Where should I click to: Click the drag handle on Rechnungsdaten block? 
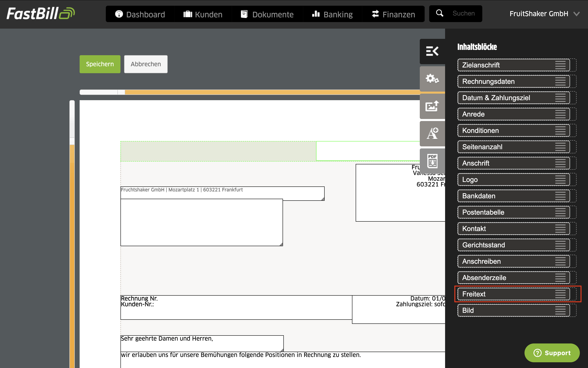click(560, 81)
